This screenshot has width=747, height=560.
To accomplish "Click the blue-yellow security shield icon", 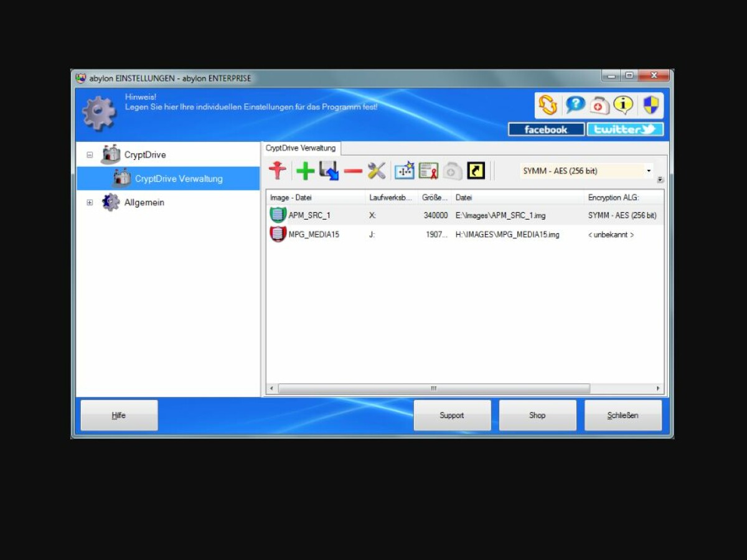I will click(x=651, y=105).
